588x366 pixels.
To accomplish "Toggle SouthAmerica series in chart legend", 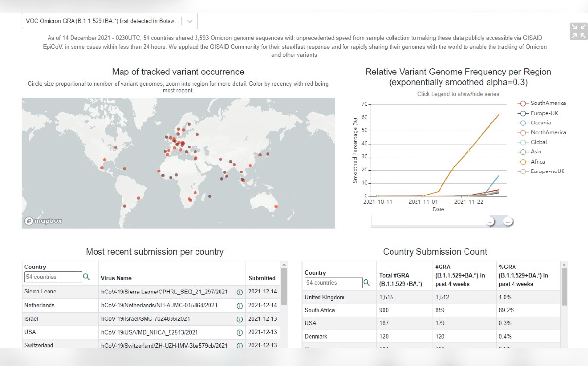I will tap(542, 103).
